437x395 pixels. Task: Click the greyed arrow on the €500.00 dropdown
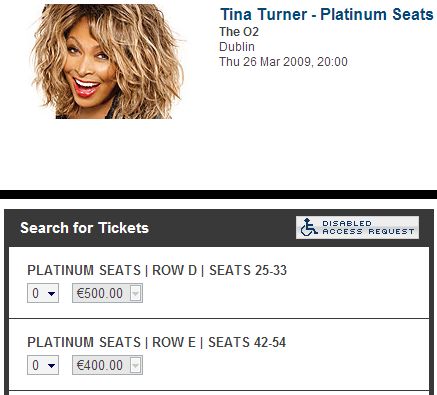[x=135, y=294]
